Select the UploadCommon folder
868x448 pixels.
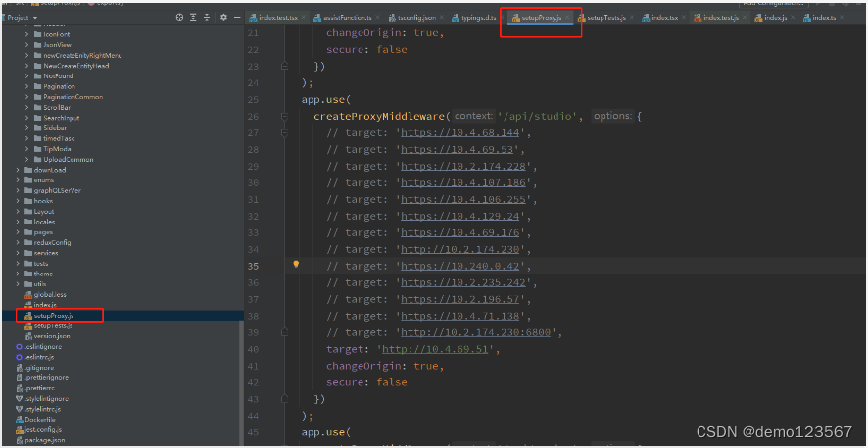coord(69,160)
